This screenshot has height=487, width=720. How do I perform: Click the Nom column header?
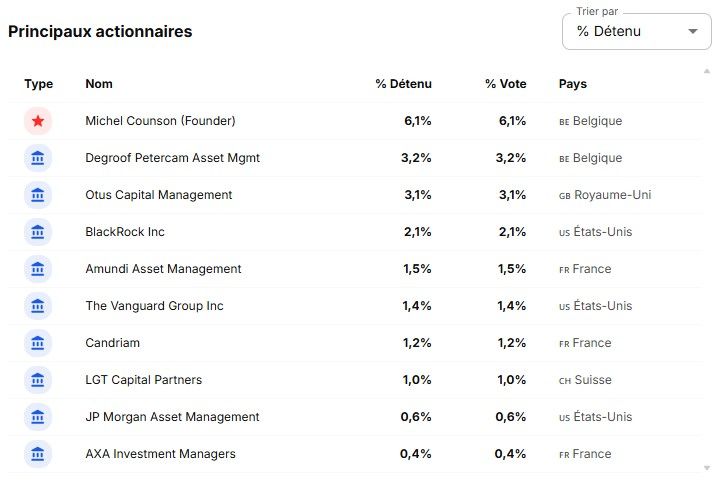[99, 84]
